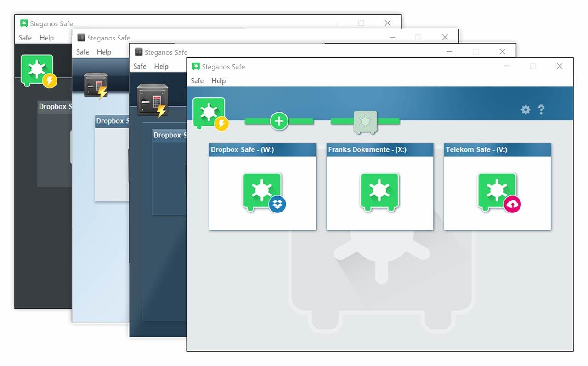
Task: Open Help menu in light blue window
Action: [104, 52]
